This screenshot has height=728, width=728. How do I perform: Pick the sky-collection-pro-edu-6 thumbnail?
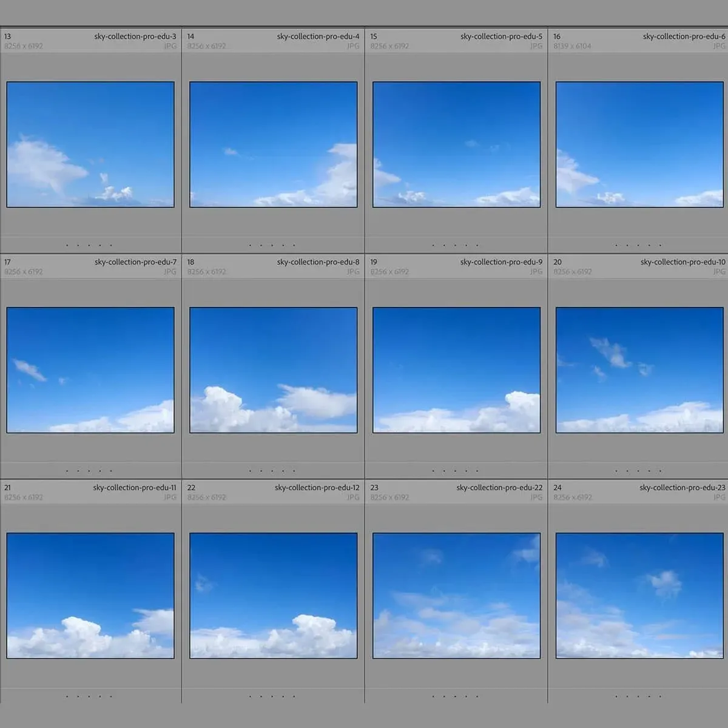point(639,144)
